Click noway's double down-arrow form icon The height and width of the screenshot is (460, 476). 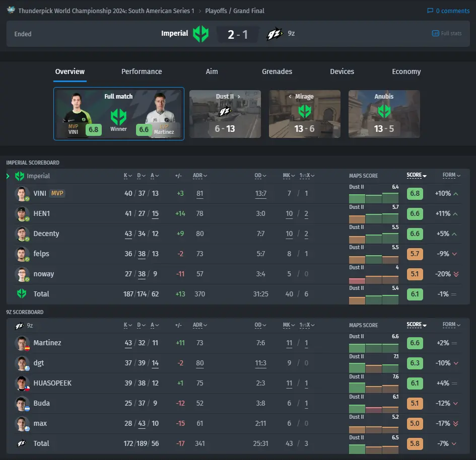tap(456, 274)
